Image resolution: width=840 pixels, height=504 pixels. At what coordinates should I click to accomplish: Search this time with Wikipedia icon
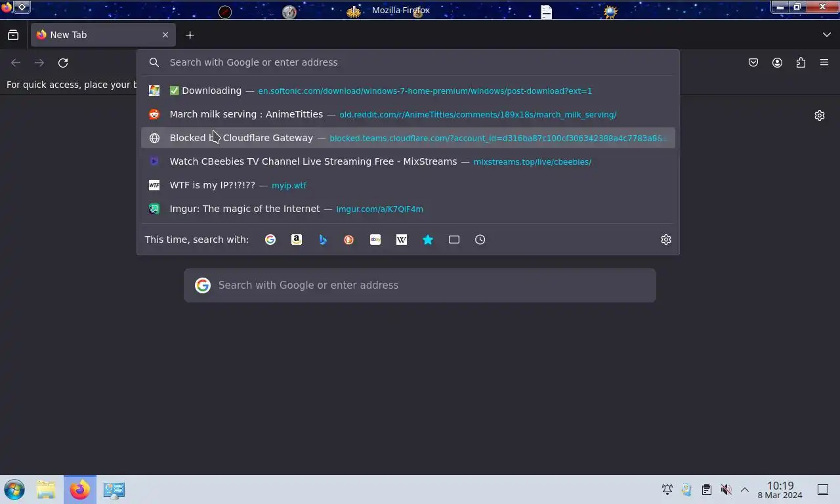click(x=402, y=240)
